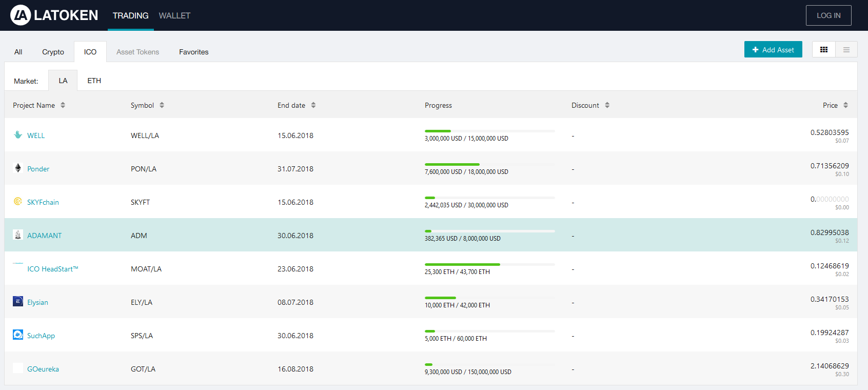Click the Ponder funding progress bar
This screenshot has width=868, height=390.
490,165
